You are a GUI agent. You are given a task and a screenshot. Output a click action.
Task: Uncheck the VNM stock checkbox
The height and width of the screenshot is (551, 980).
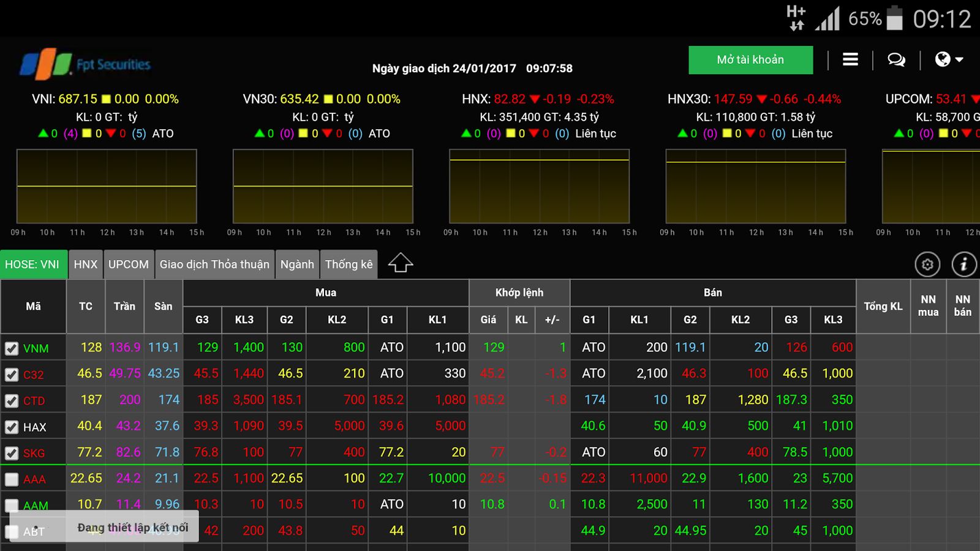coord(12,348)
